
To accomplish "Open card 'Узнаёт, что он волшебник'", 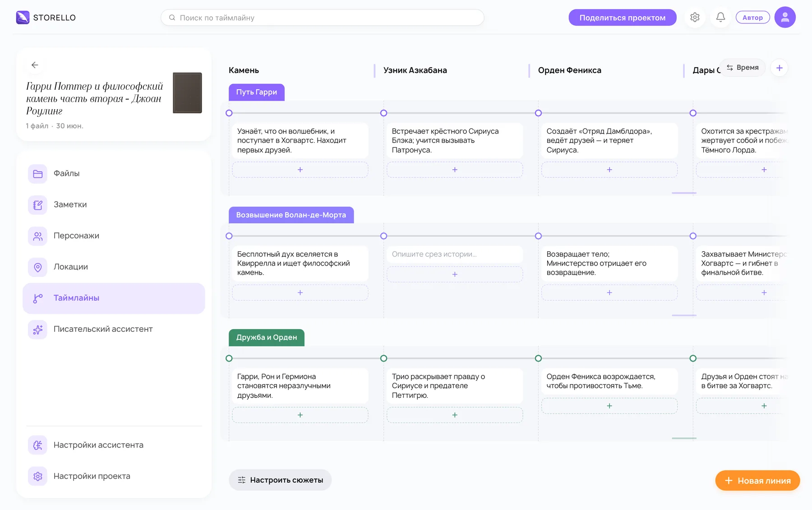I will 300,141.
